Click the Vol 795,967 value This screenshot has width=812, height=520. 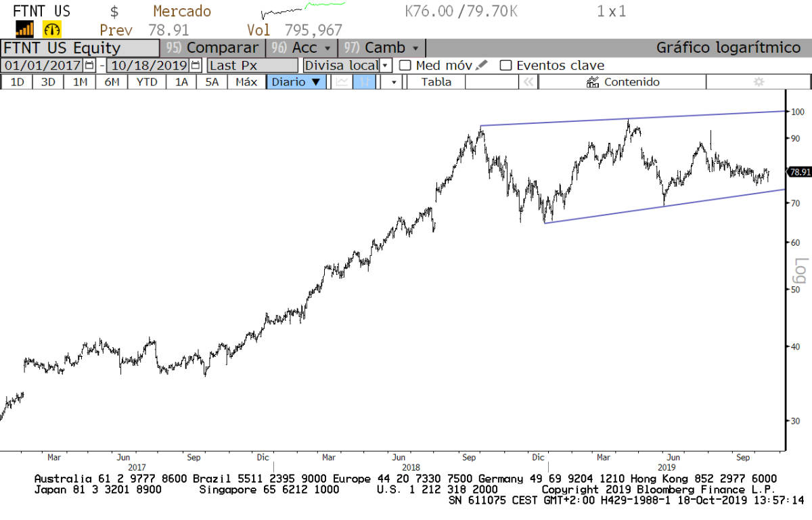[x=294, y=30]
